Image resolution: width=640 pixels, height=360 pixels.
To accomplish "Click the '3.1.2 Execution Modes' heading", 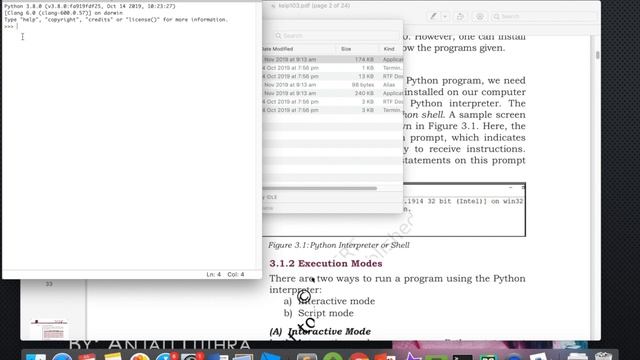I will click(x=326, y=263).
